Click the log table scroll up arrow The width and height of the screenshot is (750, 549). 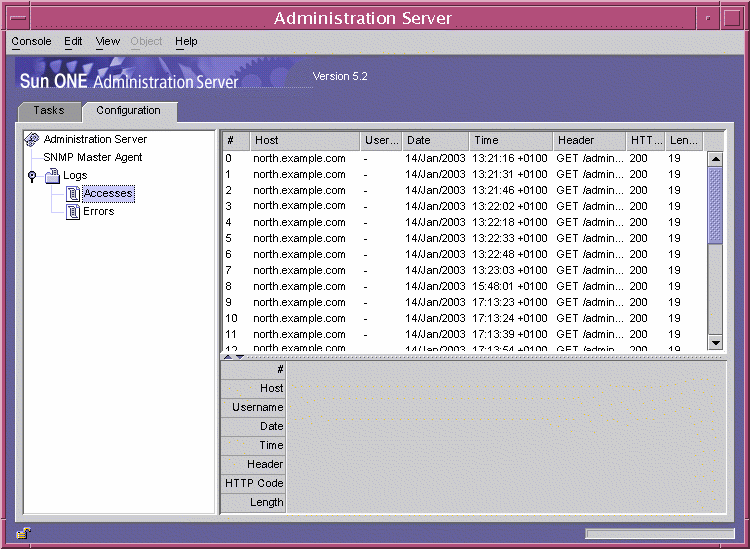(715, 159)
